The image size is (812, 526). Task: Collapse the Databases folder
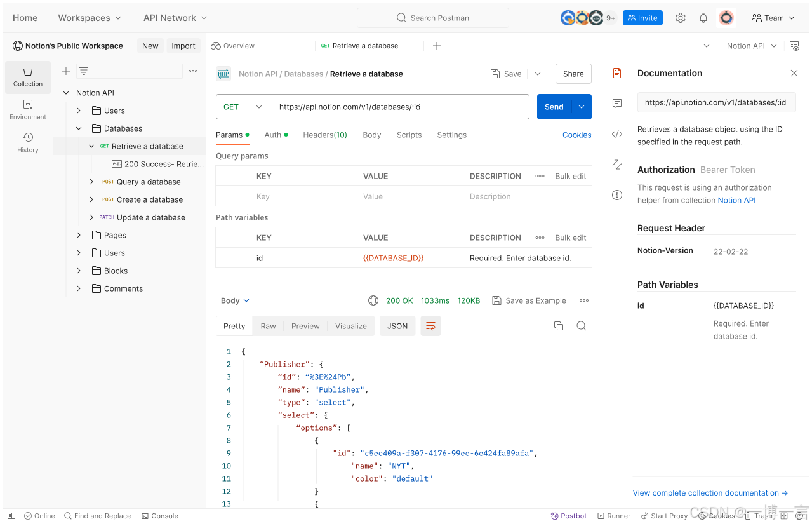tap(79, 128)
